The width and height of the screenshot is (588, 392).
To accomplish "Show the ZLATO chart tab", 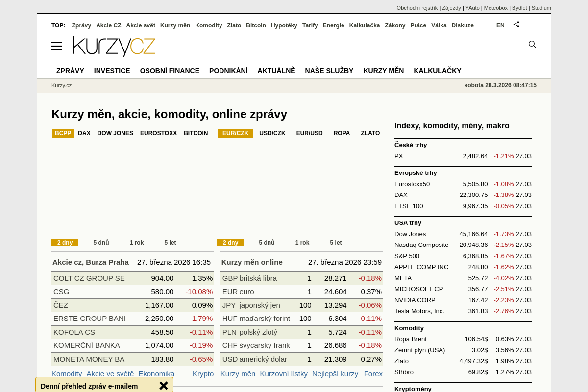I will pos(370,133).
